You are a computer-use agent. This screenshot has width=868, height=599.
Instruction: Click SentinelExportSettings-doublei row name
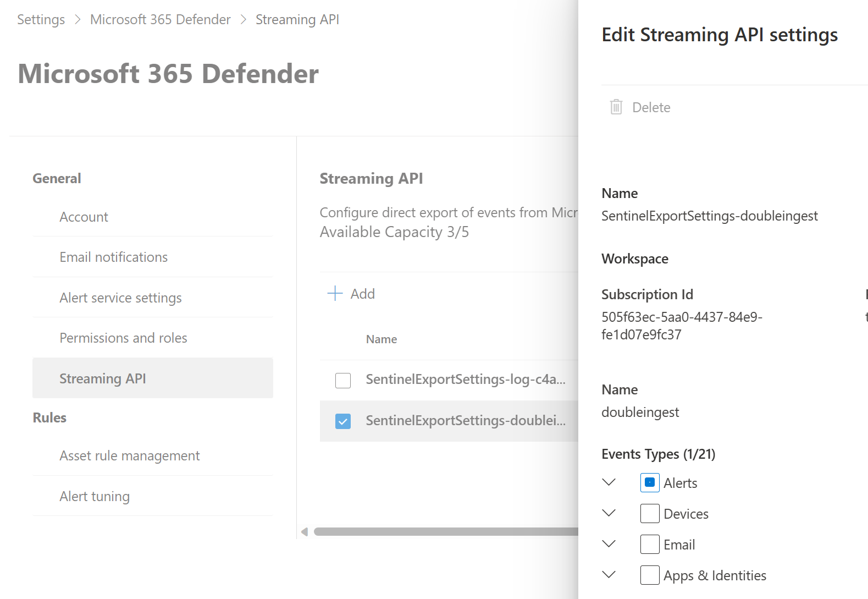(466, 421)
